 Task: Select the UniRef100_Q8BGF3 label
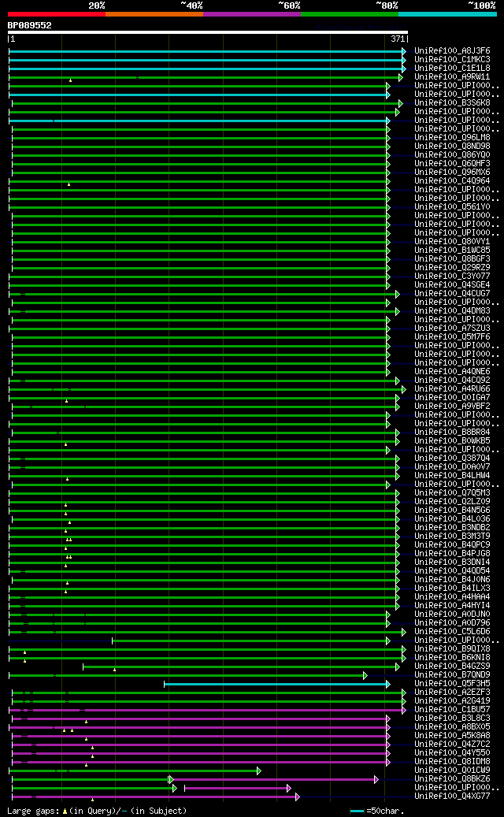(452, 259)
